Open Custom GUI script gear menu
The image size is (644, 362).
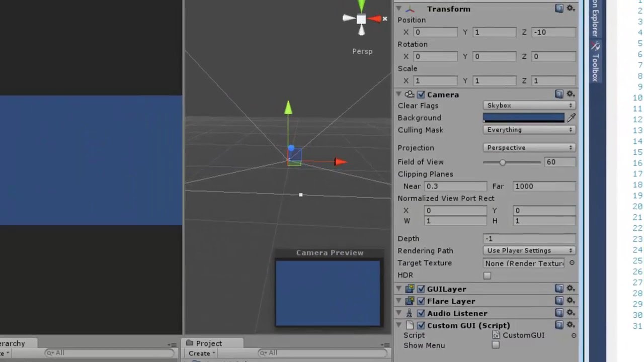click(x=571, y=325)
